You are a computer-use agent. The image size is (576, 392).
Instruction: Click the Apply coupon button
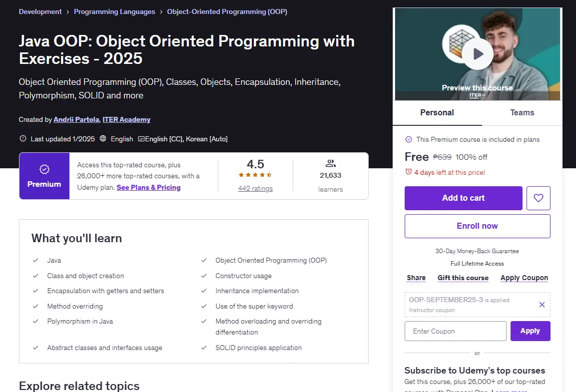point(530,331)
